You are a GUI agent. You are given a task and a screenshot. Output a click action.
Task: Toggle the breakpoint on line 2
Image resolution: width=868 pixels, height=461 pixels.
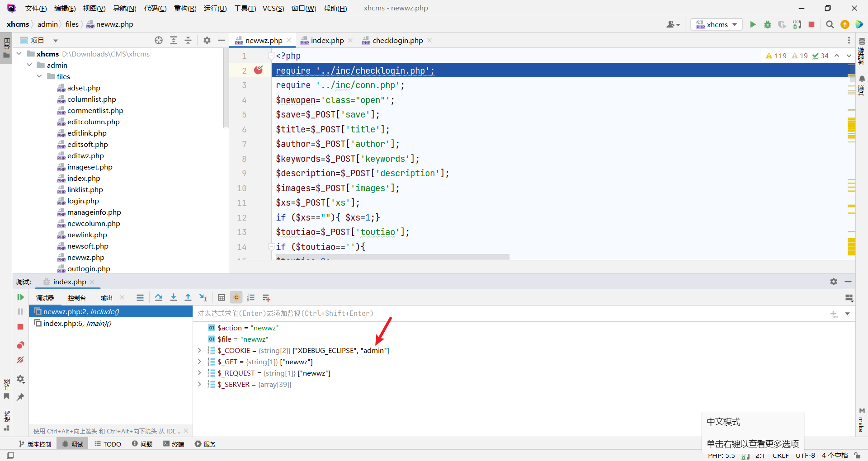point(259,70)
